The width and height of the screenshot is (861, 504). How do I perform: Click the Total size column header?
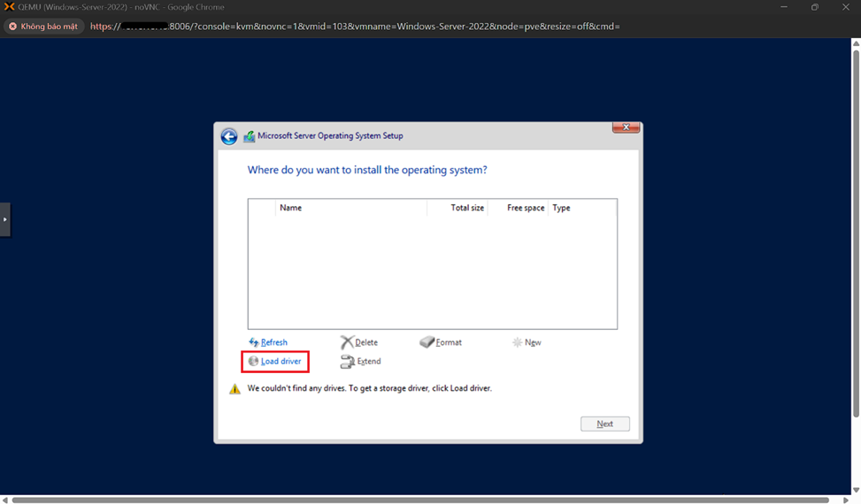(466, 208)
